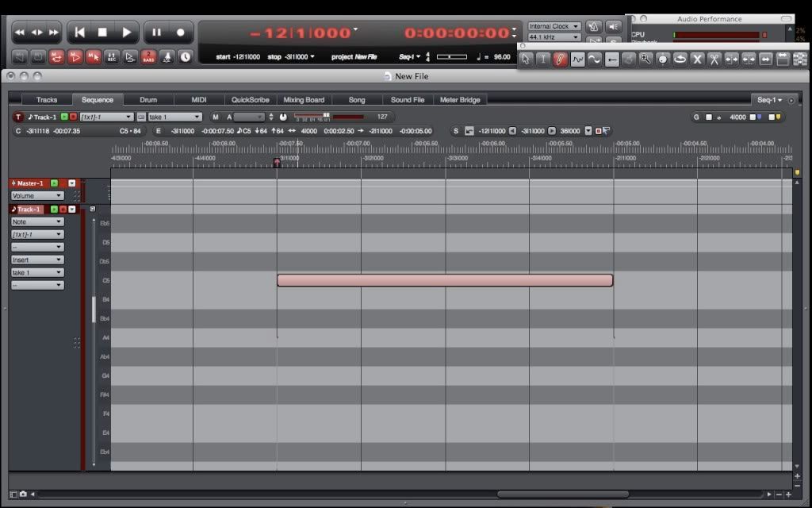
Task: Open the Mixing Board tab
Action: point(304,99)
